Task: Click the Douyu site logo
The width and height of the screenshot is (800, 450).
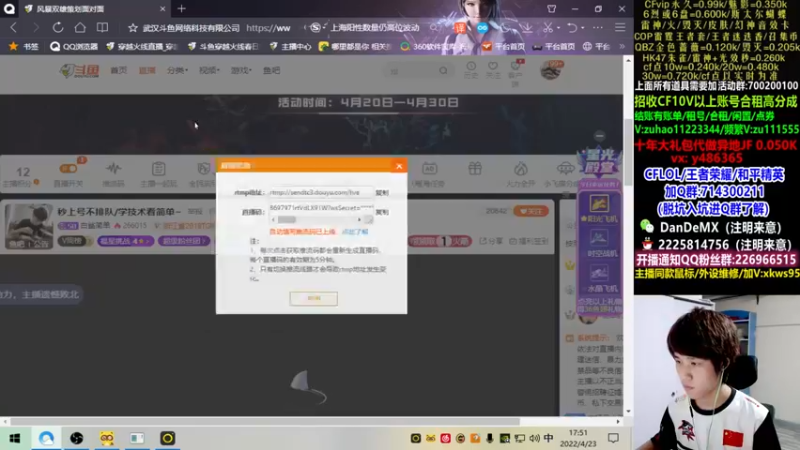Action: point(80,71)
